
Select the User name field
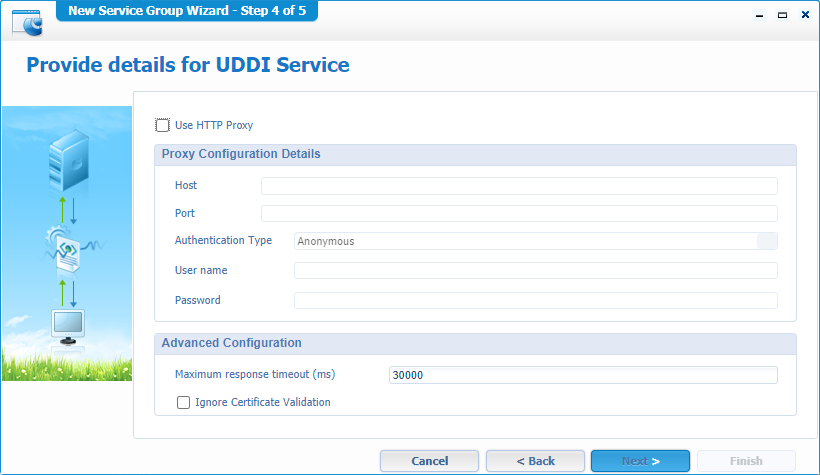coord(535,271)
